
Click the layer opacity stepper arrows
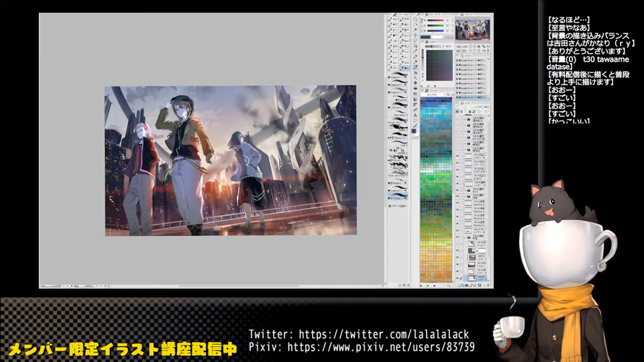tap(488, 107)
